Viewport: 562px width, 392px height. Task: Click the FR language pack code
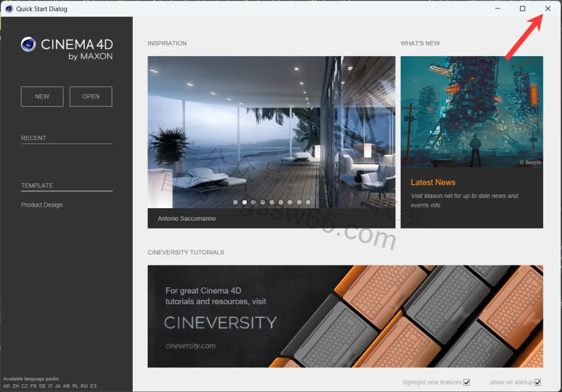click(33, 386)
